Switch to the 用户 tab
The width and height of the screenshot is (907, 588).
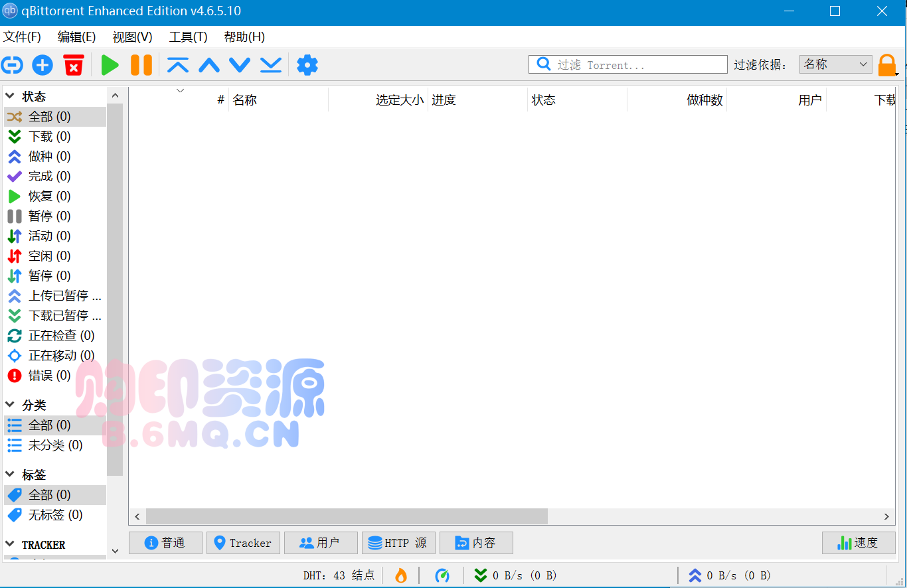coord(321,543)
